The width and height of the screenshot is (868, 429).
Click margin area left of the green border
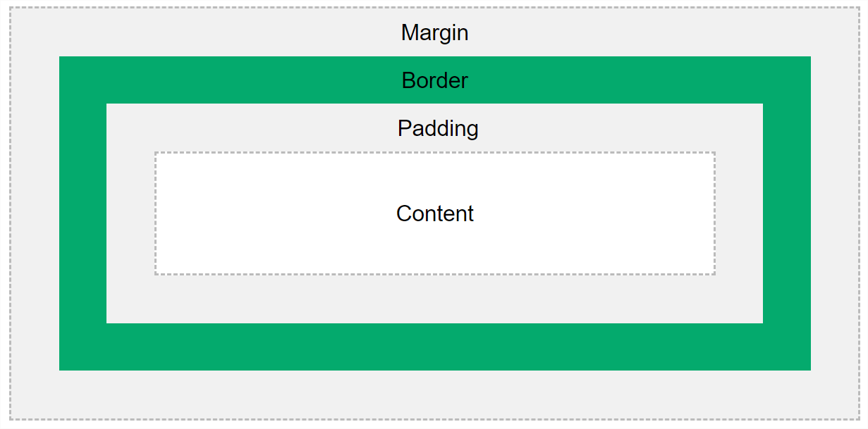tap(35, 213)
